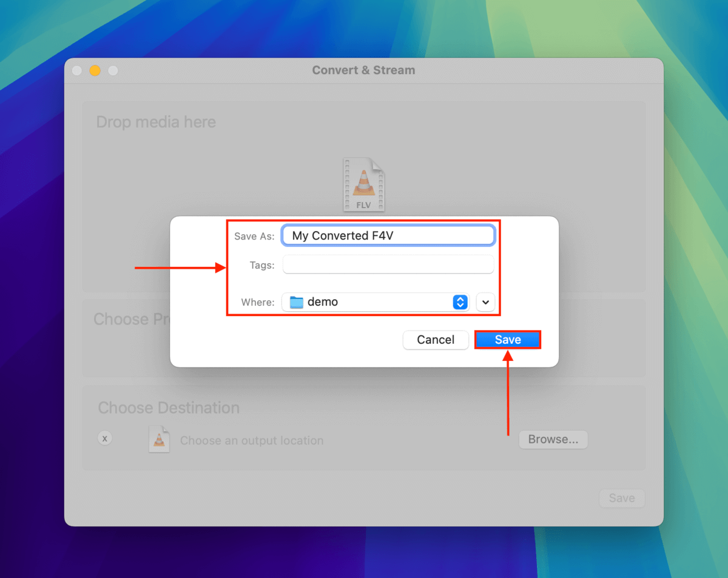728x578 pixels.
Task: Click the FLV file icon in drop area
Action: pyautogui.click(x=364, y=184)
